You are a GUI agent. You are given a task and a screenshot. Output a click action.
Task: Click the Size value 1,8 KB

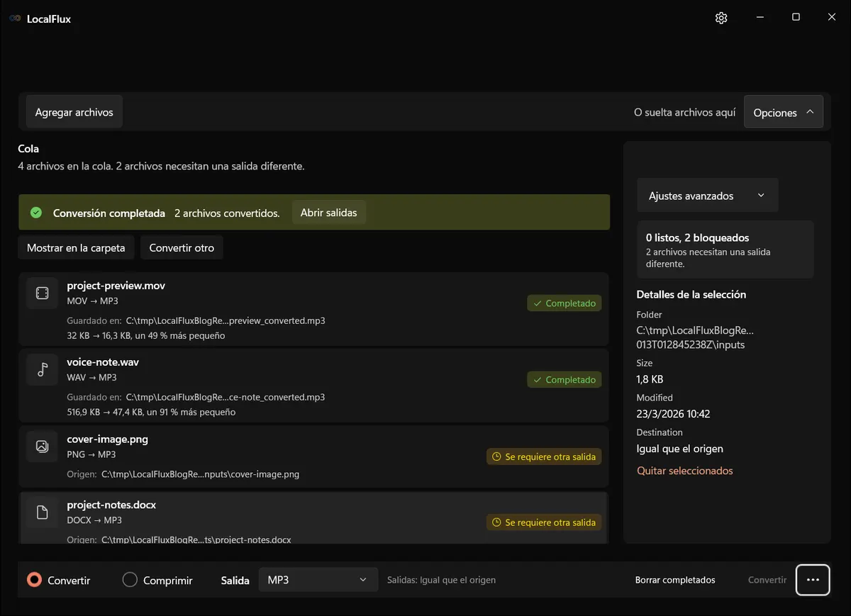650,379
